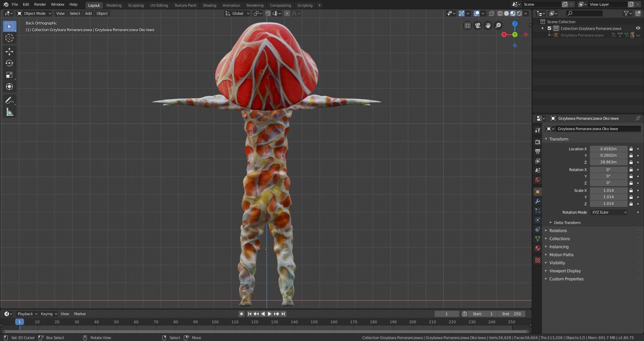The width and height of the screenshot is (644, 341).
Task: Open the Object Mode dropdown
Action: point(34,13)
